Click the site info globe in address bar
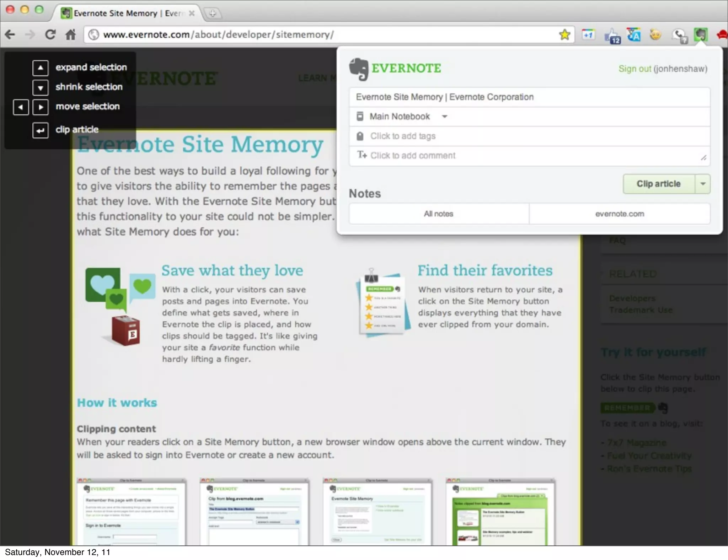Screen dimensions: 728x560 click(x=93, y=34)
